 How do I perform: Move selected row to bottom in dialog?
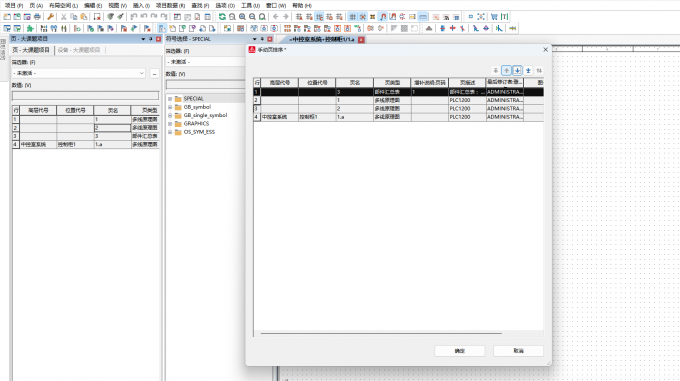point(528,70)
